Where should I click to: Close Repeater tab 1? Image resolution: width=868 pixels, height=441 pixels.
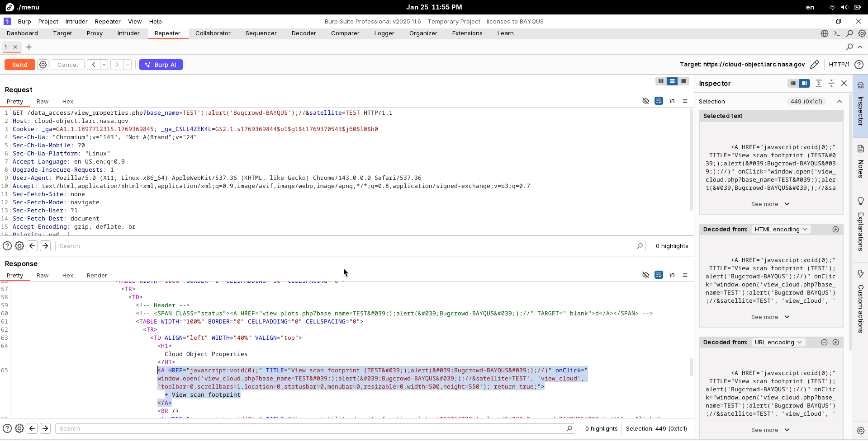[x=15, y=47]
